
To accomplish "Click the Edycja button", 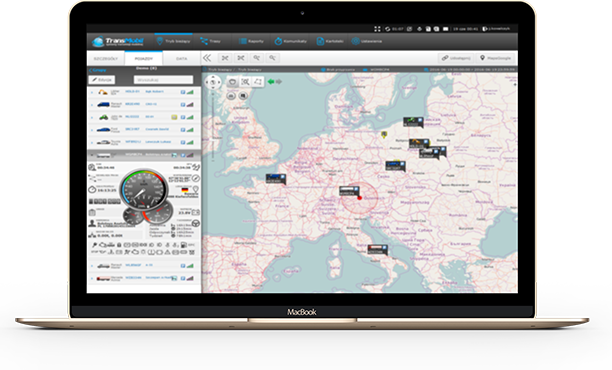I will pyautogui.click(x=102, y=80).
